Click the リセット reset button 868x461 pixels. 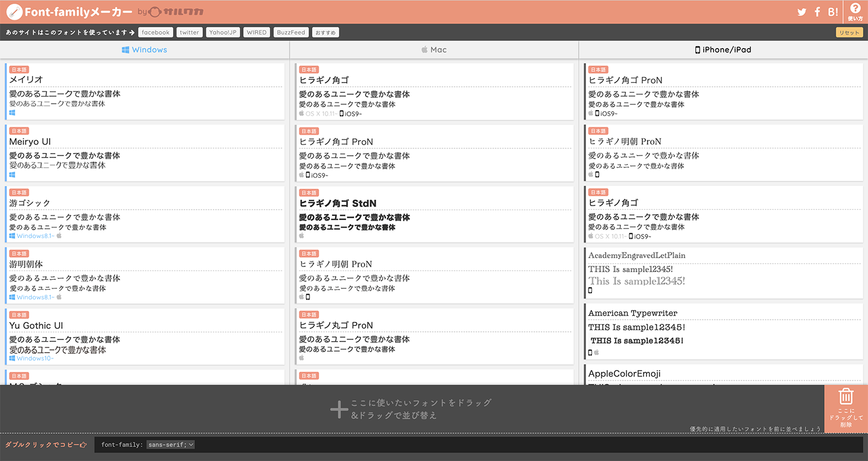point(849,32)
